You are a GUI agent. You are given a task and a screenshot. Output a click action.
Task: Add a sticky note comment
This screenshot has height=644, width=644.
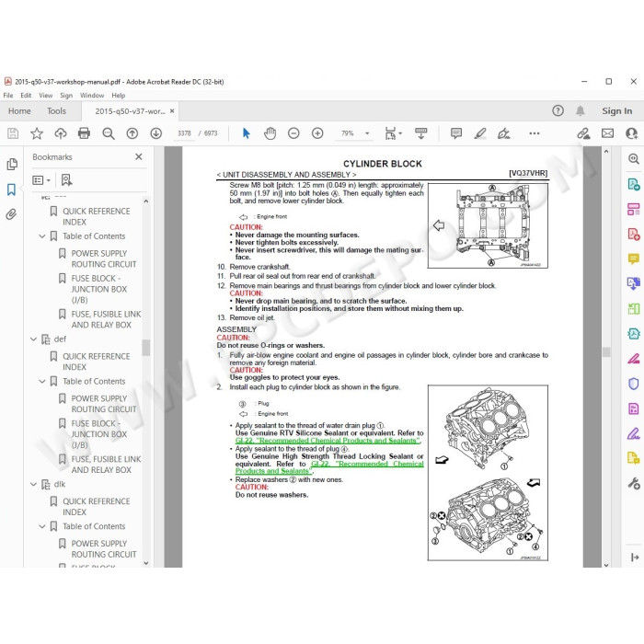coord(456,133)
